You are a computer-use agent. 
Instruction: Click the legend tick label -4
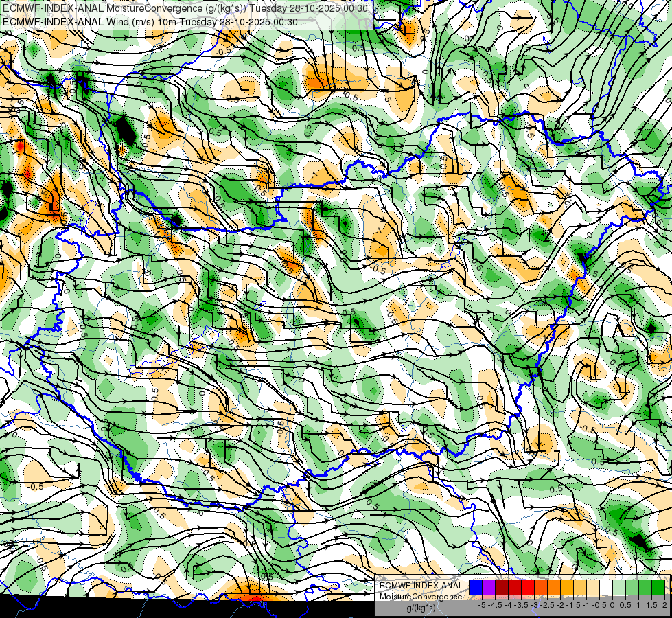(508, 605)
